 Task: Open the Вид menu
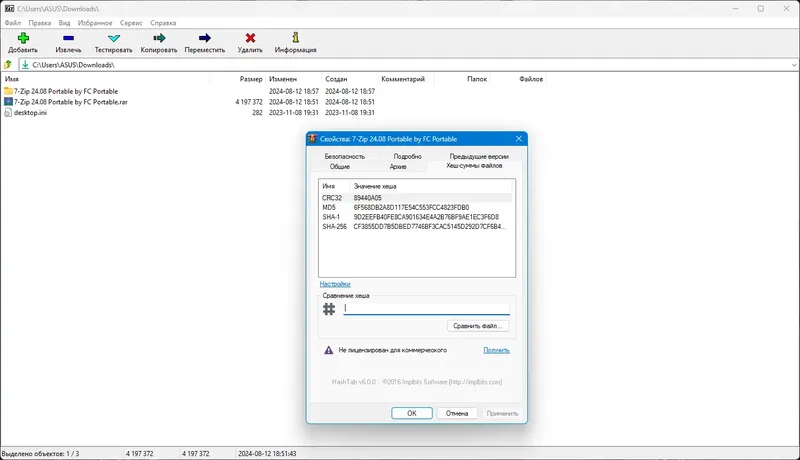(x=64, y=23)
